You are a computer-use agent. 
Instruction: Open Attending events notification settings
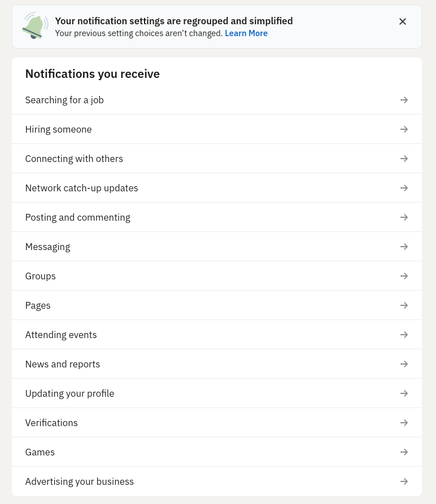point(404,335)
